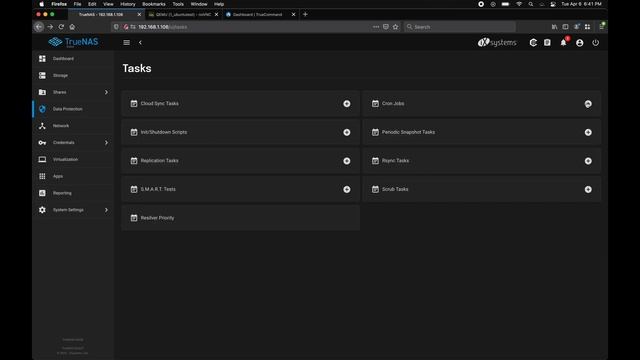Open the Firefox Tools menu
640x360 pixels.
[178, 4]
